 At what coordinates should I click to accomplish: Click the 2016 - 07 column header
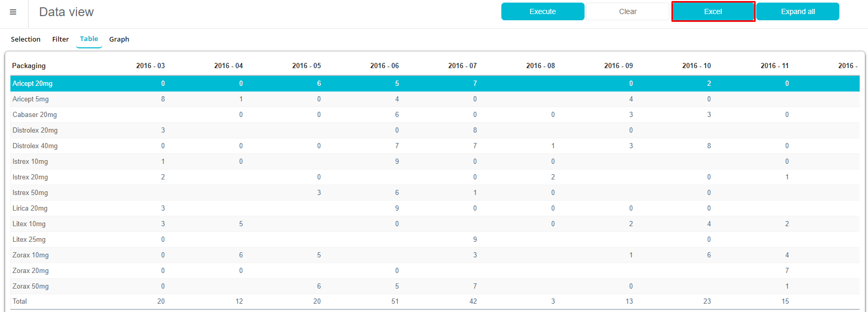[x=462, y=66]
